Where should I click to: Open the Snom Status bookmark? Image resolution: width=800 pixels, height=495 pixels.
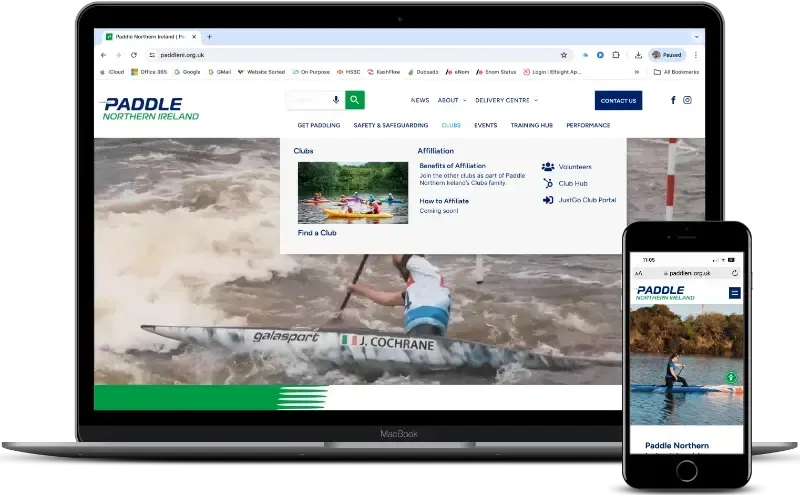pos(496,72)
